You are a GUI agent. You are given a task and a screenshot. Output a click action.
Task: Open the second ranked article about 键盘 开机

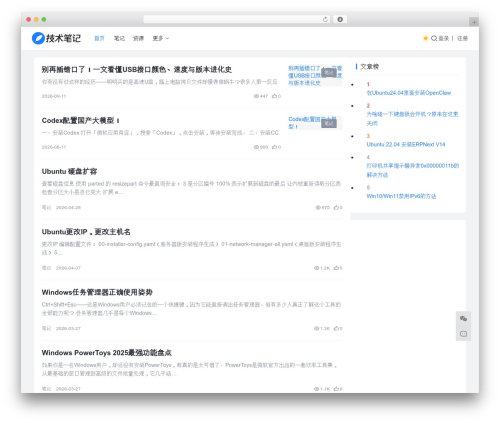click(x=412, y=119)
